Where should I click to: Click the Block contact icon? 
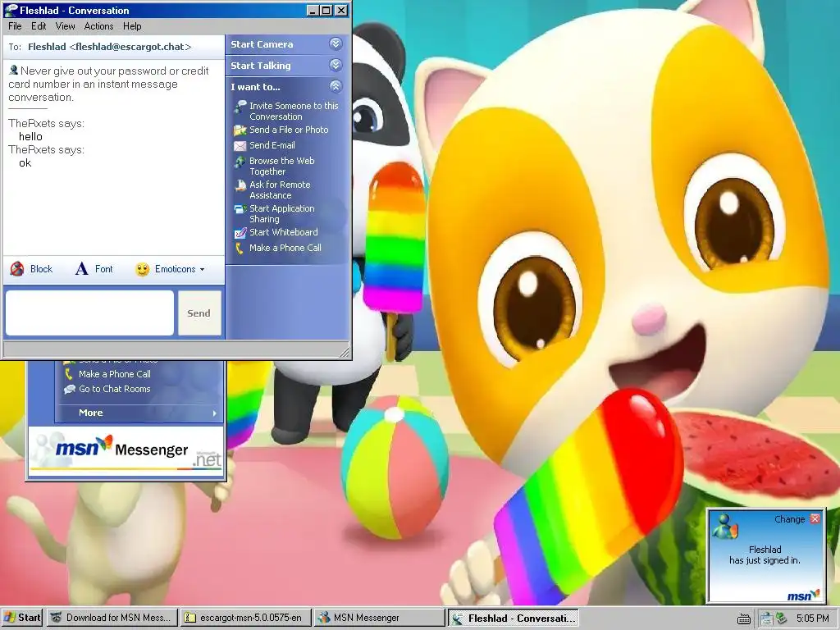17,269
